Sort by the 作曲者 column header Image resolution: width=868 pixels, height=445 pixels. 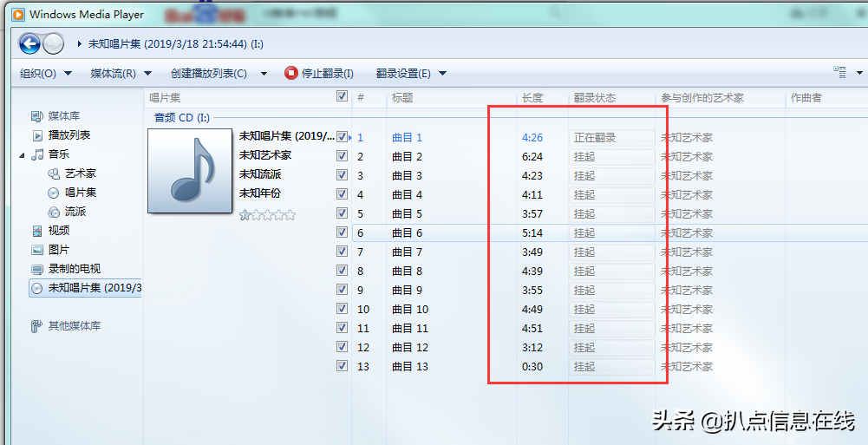806,98
